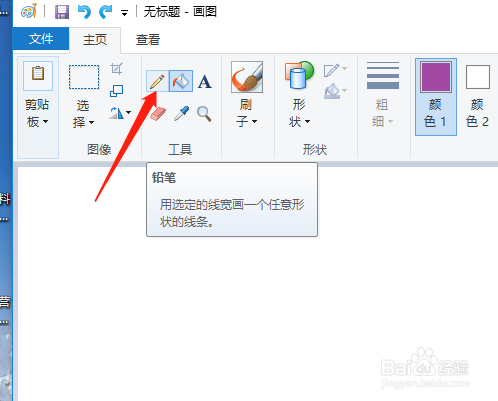Click the Crop icon

coord(116,69)
